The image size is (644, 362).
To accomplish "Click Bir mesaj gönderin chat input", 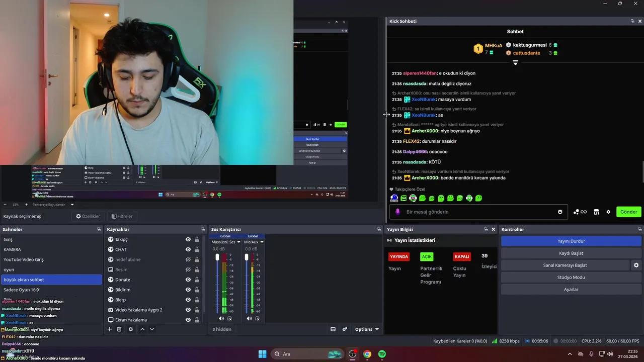I will point(478,212).
